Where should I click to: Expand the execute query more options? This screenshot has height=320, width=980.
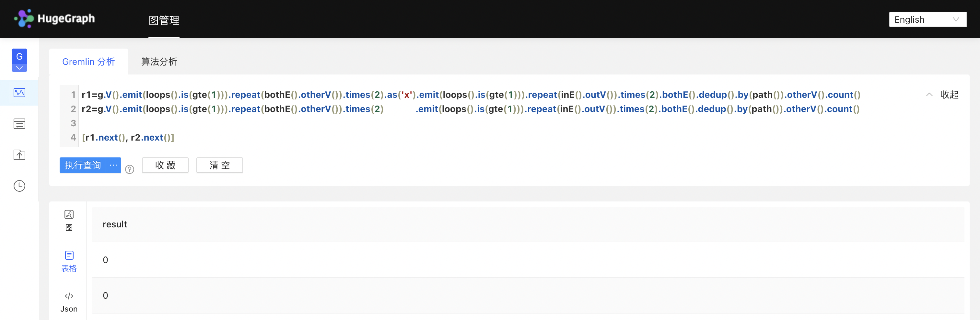113,165
